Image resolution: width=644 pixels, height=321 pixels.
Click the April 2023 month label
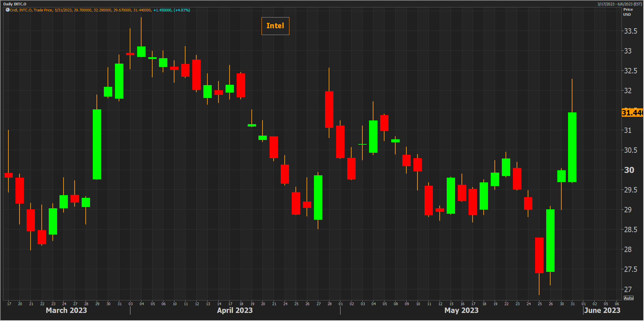235,311
